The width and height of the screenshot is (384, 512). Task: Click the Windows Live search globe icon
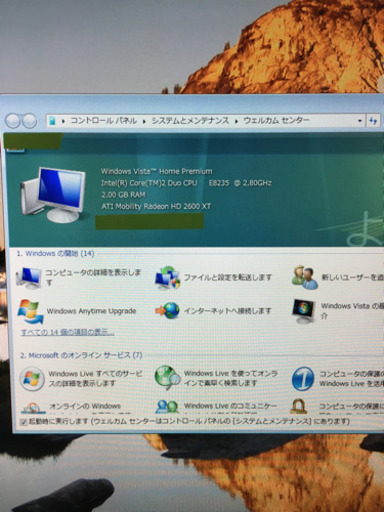coord(167,378)
